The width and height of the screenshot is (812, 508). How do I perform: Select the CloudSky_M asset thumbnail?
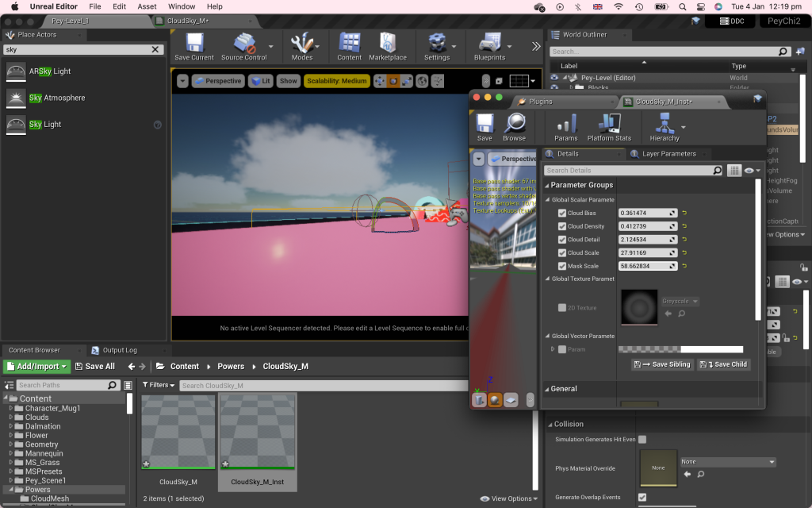click(x=178, y=433)
